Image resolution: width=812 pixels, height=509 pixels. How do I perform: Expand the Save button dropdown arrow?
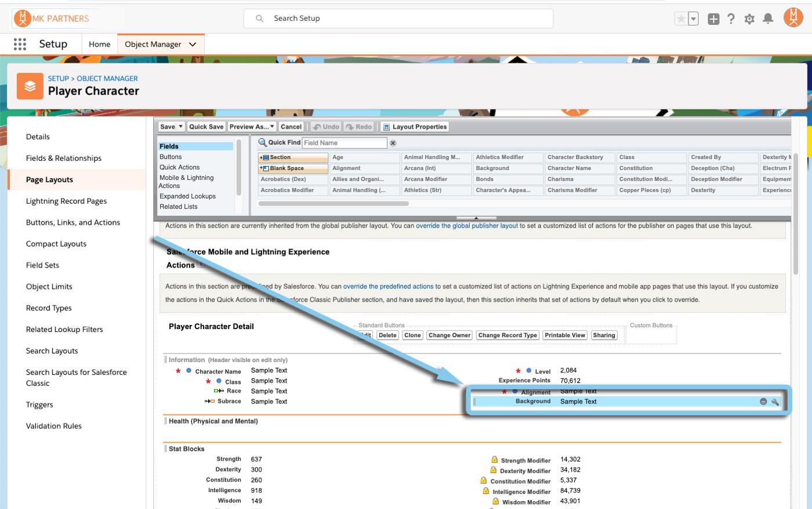[x=181, y=127]
